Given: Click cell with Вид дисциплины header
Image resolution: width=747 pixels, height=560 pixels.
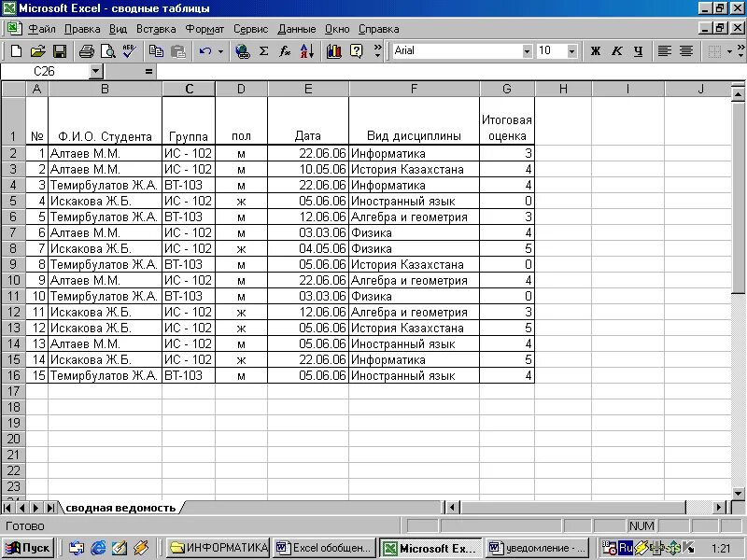Looking at the screenshot, I should (x=414, y=120).
